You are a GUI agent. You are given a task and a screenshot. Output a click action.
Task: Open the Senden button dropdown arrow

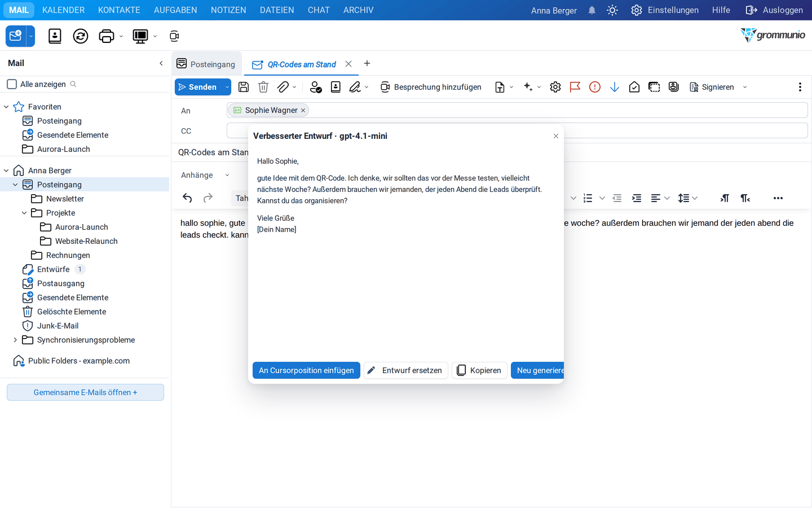(x=227, y=87)
